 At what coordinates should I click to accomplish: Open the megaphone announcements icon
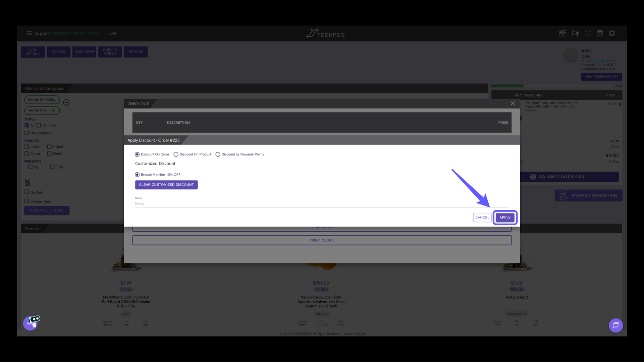pyautogui.click(x=575, y=33)
